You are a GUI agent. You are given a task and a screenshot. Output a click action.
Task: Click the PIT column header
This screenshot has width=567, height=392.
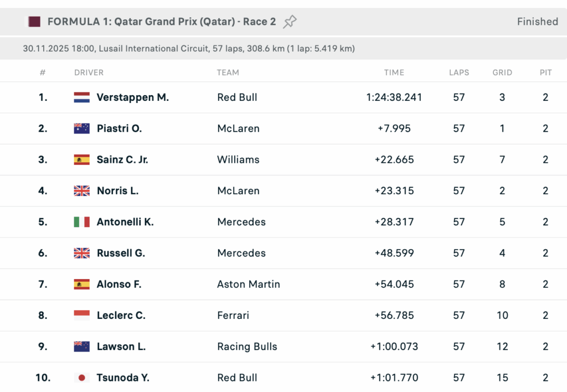(545, 73)
